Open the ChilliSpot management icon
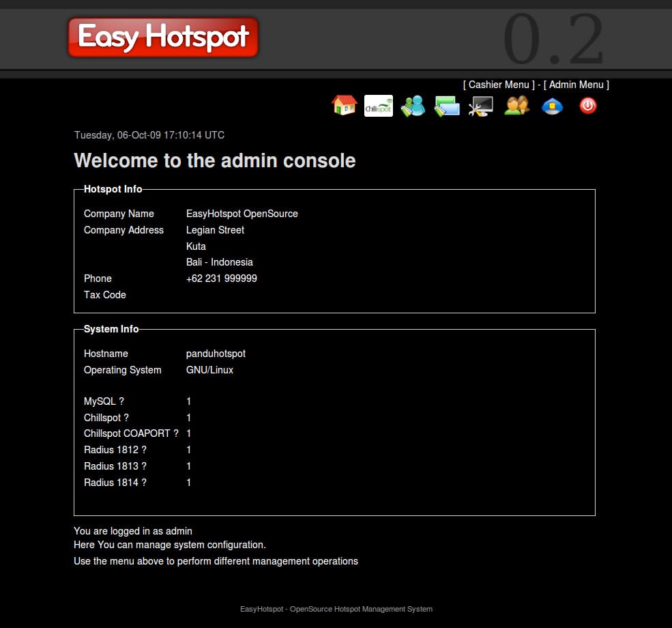 tap(379, 106)
